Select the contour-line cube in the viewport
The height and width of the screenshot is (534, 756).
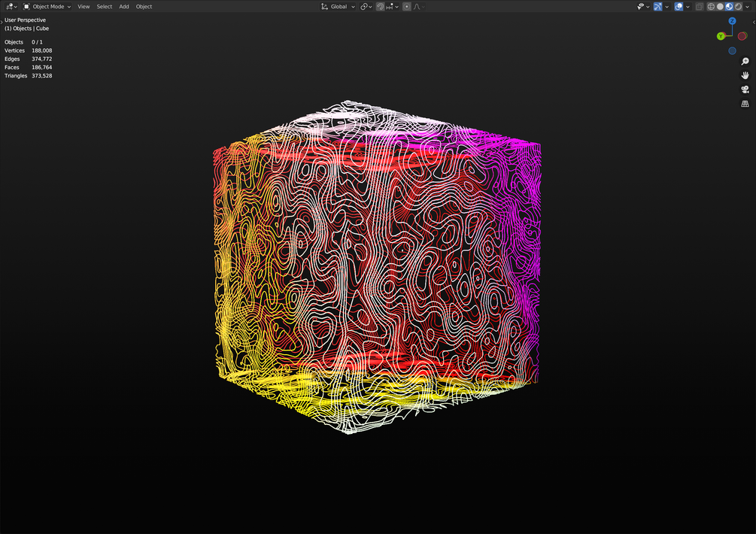point(377,266)
